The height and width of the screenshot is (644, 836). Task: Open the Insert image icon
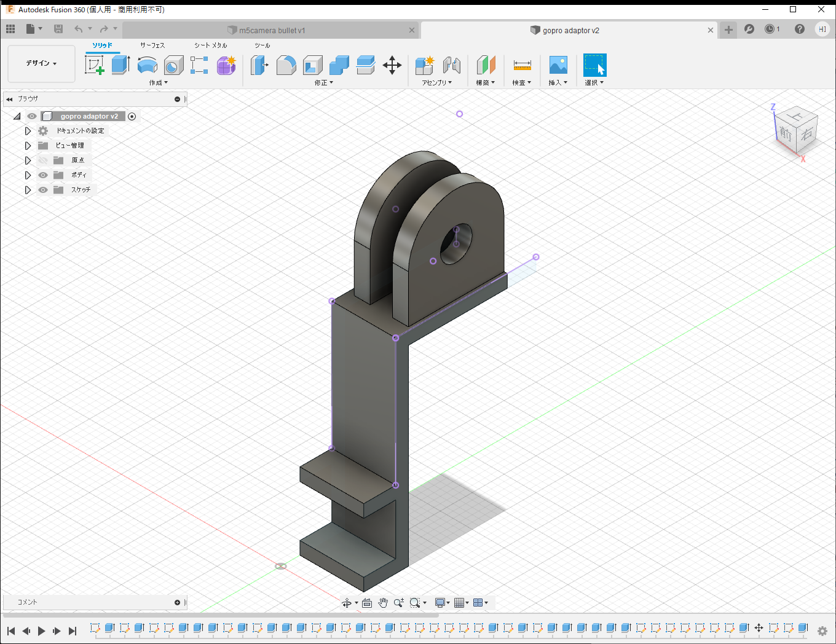558,65
